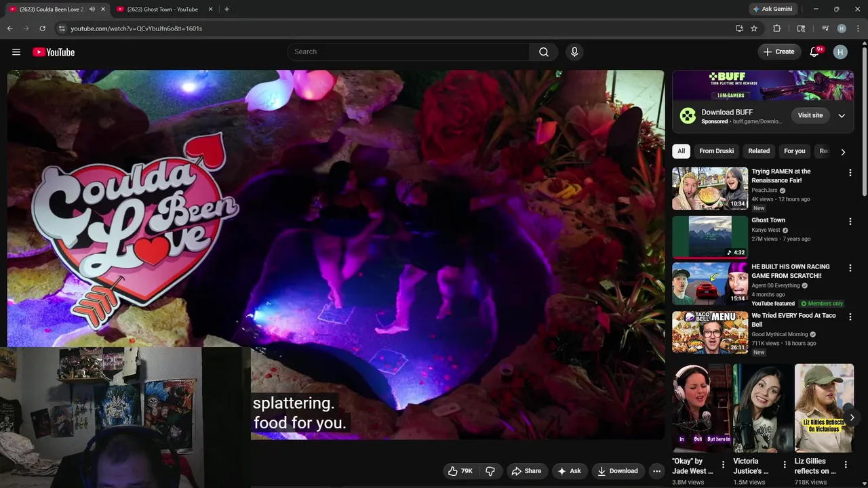View site information icon in address bar

click(x=61, y=28)
